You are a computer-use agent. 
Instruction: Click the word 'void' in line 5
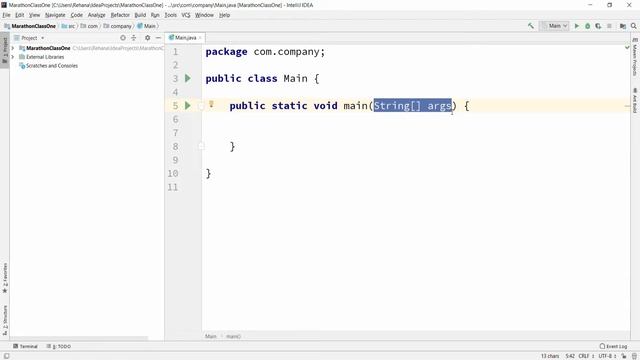point(325,106)
